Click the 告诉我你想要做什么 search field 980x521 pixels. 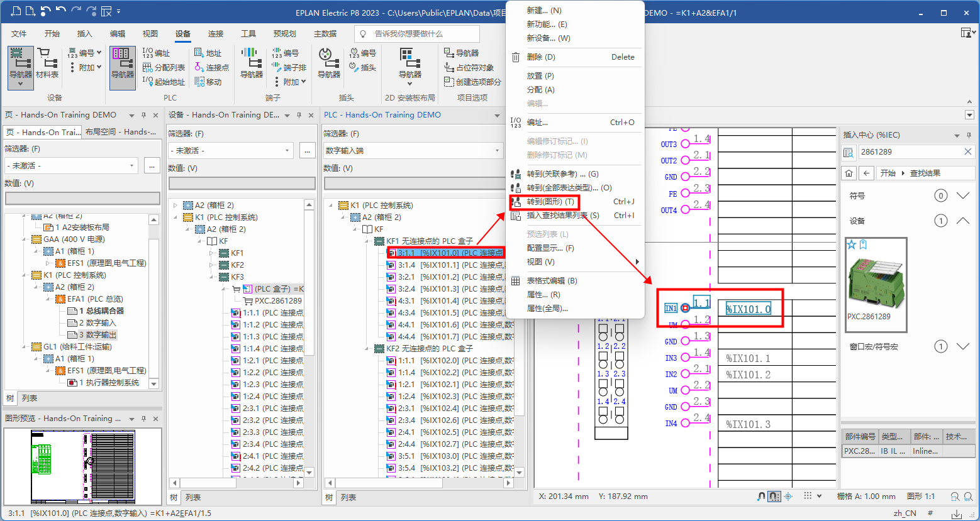pyautogui.click(x=416, y=34)
